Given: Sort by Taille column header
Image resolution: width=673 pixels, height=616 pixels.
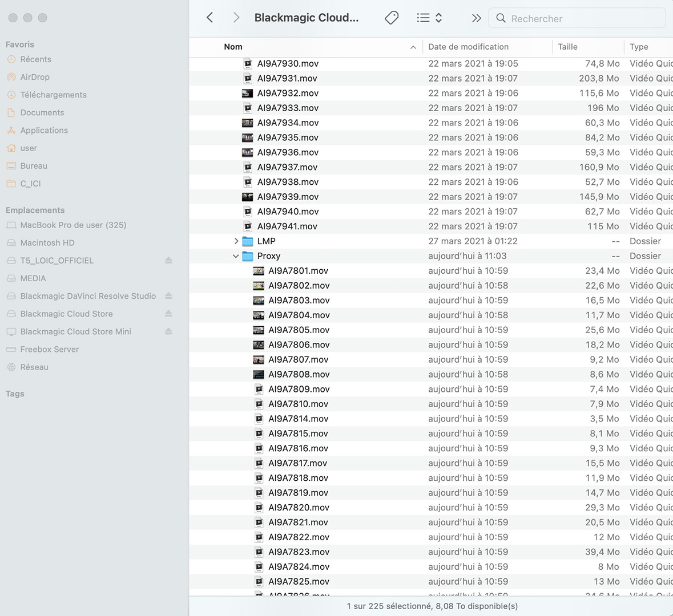Looking at the screenshot, I should coord(567,47).
